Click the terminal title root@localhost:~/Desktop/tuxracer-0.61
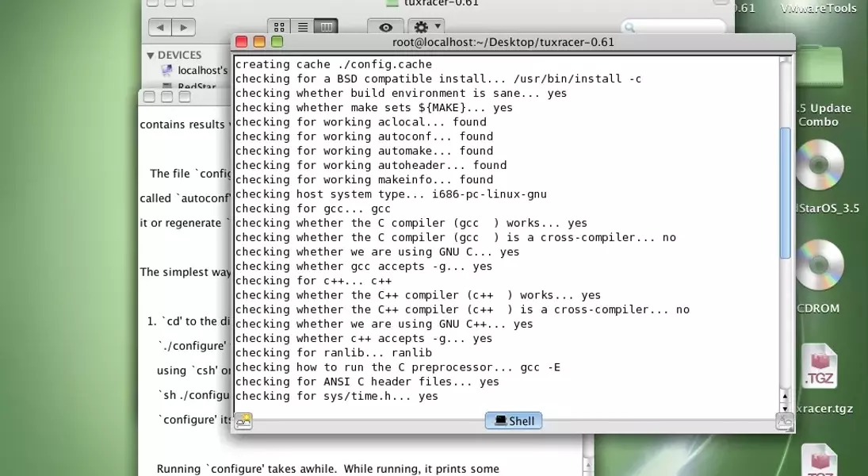868x476 pixels. click(503, 42)
